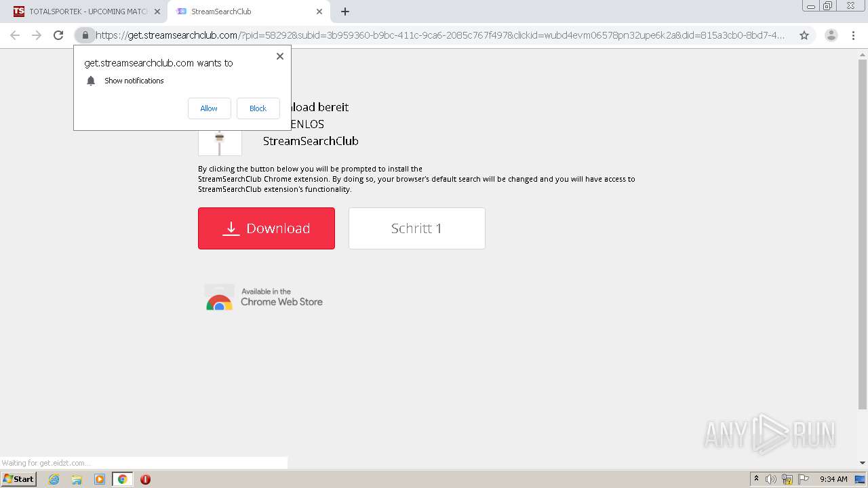
Task: Click the StreamSearchClub heading text
Action: point(311,141)
